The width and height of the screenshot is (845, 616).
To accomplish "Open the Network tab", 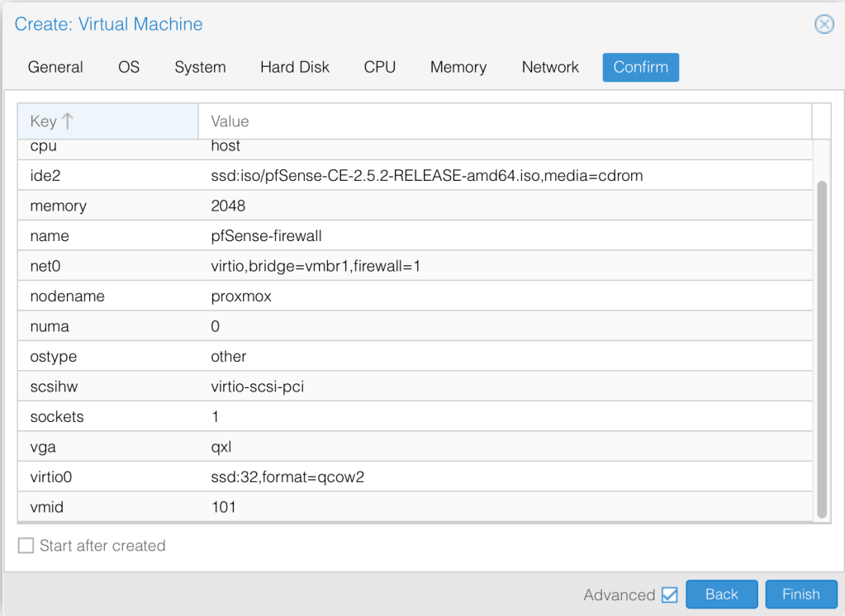I will coord(550,68).
